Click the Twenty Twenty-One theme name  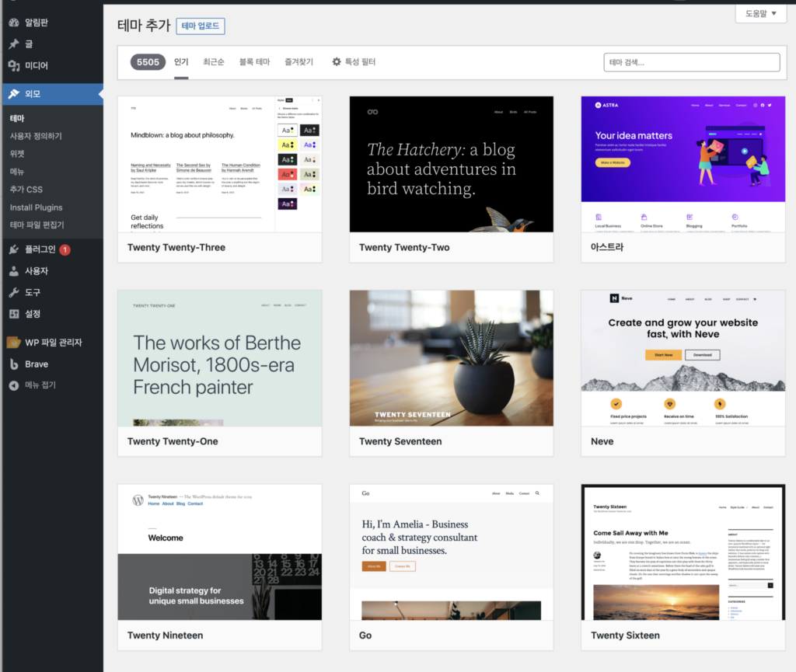pyautogui.click(x=173, y=441)
